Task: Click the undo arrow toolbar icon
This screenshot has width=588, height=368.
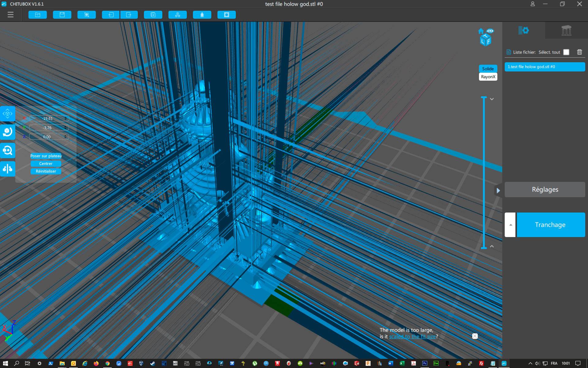Action: [x=111, y=15]
